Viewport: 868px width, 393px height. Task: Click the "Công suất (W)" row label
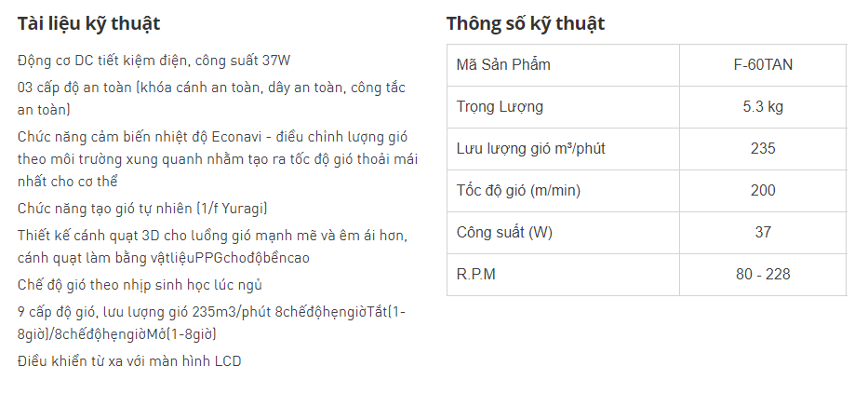coord(503,233)
